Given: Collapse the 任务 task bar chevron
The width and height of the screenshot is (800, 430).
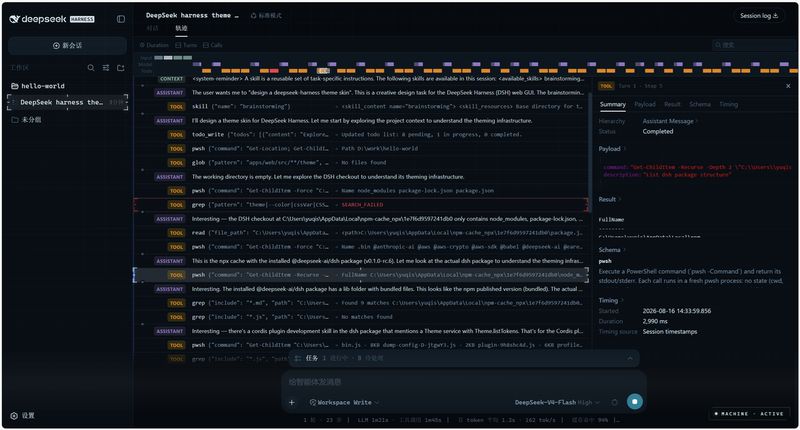Looking at the screenshot, I should 630,359.
